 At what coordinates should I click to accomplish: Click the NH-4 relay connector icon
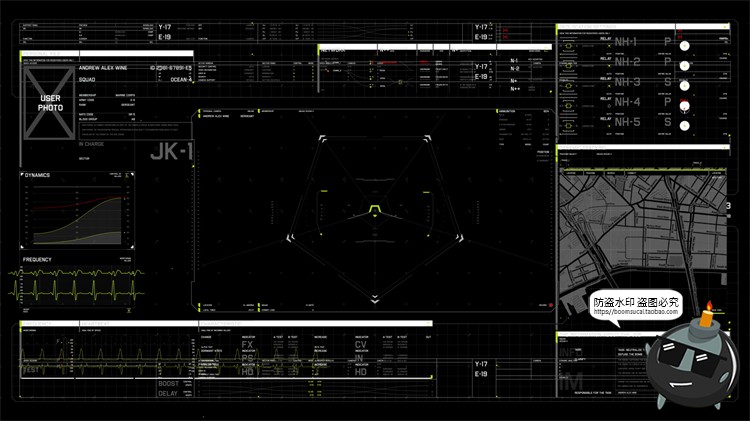tap(567, 103)
